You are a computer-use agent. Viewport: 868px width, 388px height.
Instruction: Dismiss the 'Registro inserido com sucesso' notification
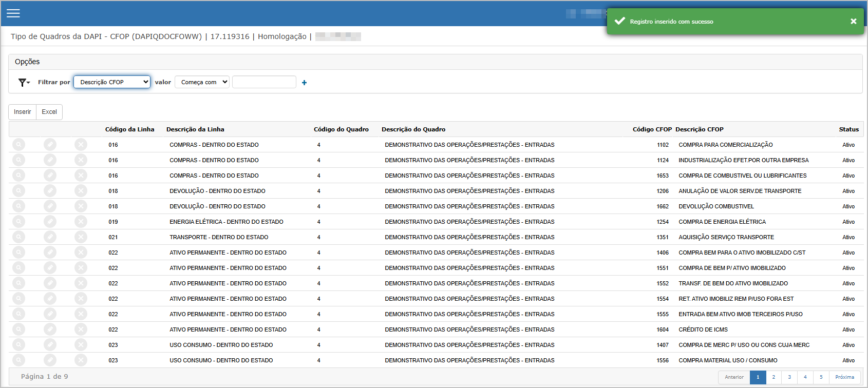(853, 22)
